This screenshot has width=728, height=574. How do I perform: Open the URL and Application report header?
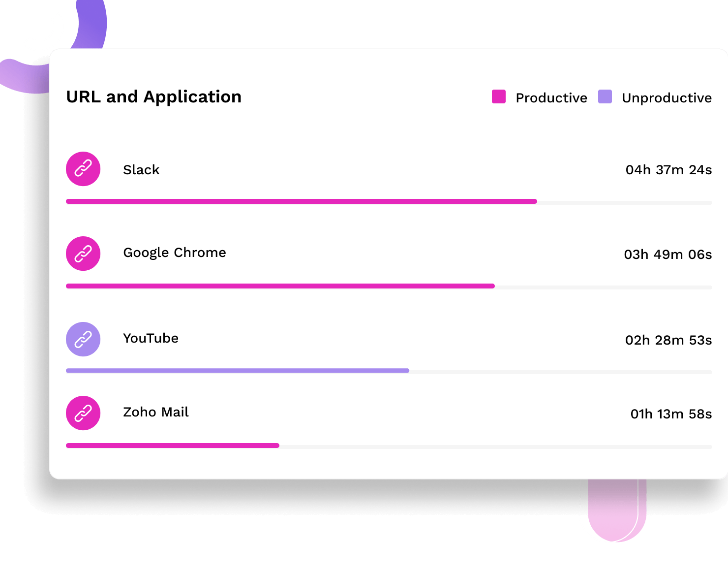pyautogui.click(x=153, y=96)
